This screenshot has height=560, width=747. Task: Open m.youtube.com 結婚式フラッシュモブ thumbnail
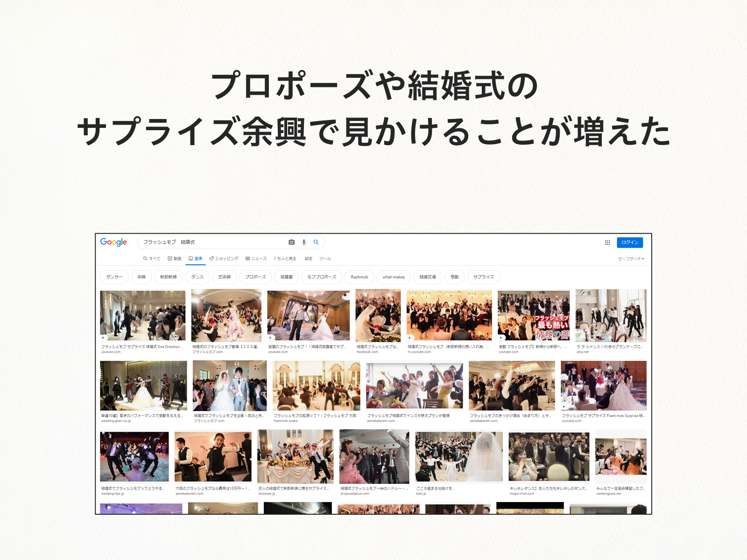click(449, 315)
